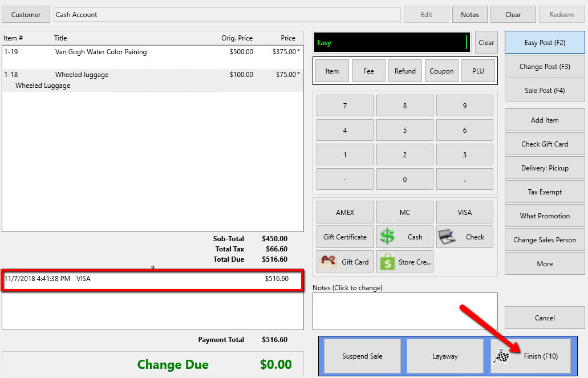Click Add Item button

click(545, 120)
